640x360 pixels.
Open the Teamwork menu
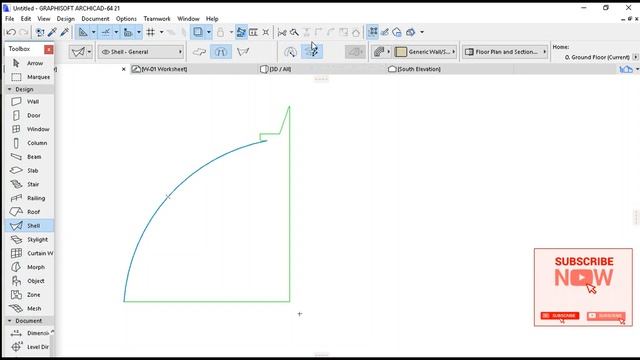pos(157,19)
